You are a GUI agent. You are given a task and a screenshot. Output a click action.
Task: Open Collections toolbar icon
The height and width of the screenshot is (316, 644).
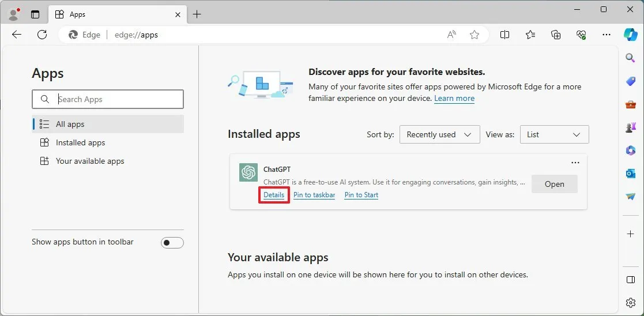[x=556, y=35]
